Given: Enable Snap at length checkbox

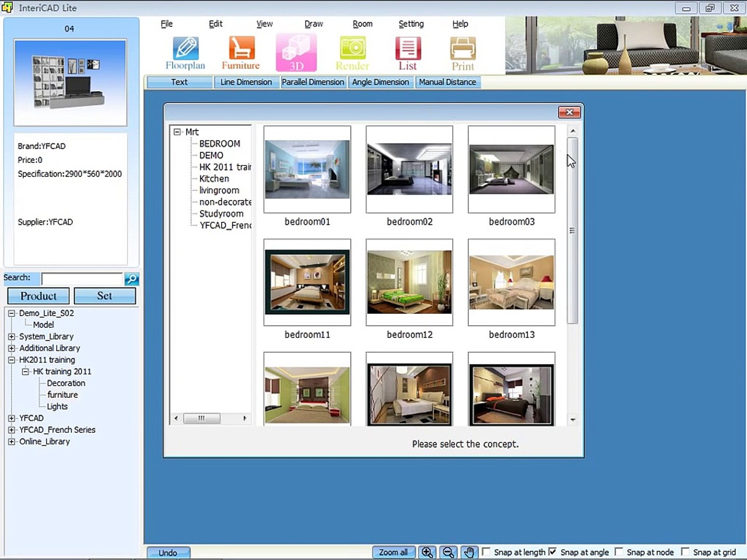Looking at the screenshot, I should pyautogui.click(x=487, y=552).
